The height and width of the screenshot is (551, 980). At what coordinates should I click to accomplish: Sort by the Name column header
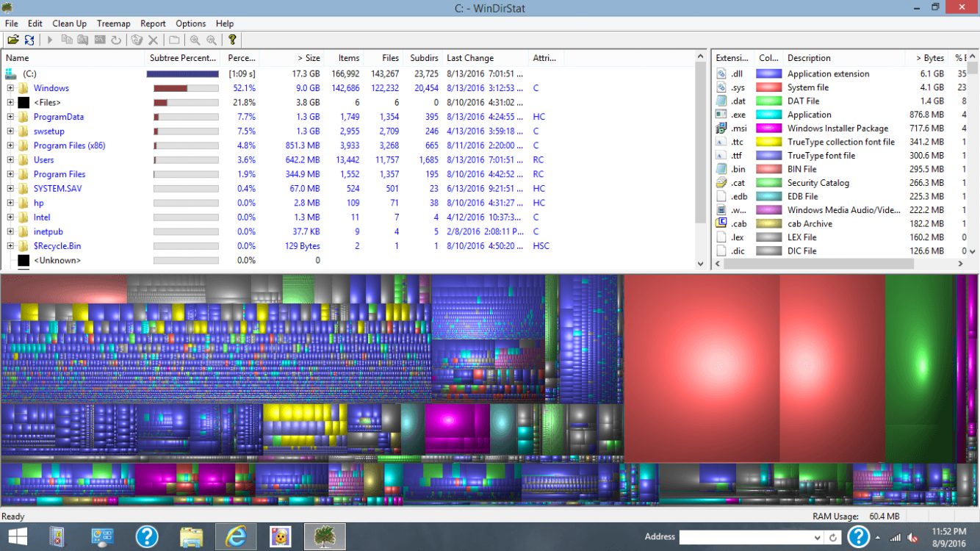[73, 58]
